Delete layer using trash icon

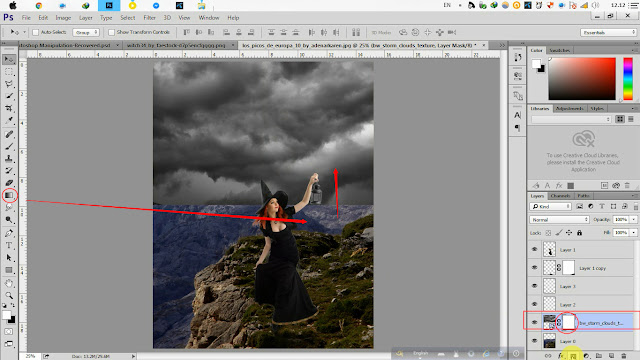[624, 356]
